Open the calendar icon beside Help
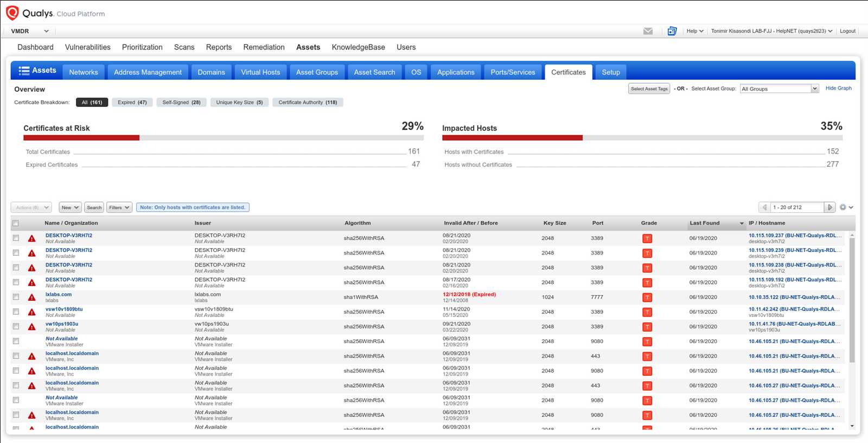This screenshot has height=443, width=868. [672, 31]
